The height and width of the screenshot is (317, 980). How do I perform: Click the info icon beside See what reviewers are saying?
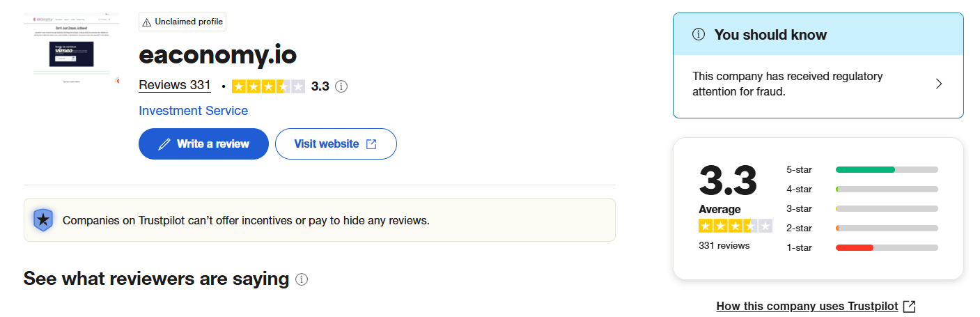[x=302, y=279]
